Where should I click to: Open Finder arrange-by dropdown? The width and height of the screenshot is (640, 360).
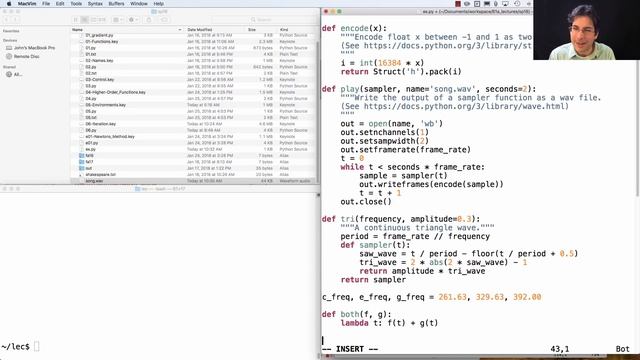tap(118, 20)
